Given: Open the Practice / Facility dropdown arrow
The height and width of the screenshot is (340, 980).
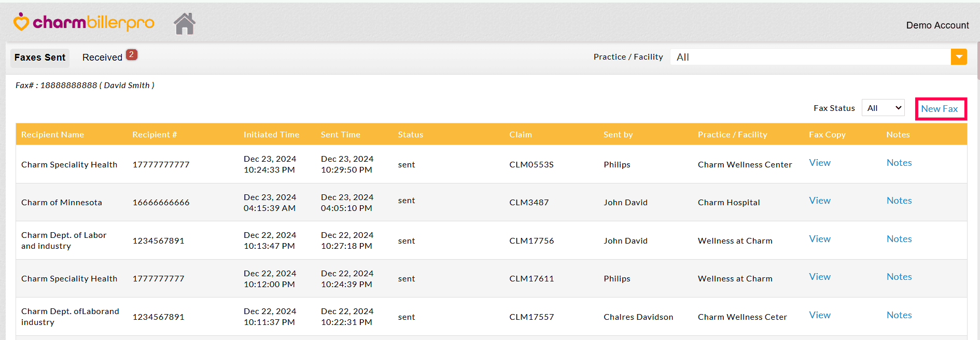Looking at the screenshot, I should click(959, 57).
